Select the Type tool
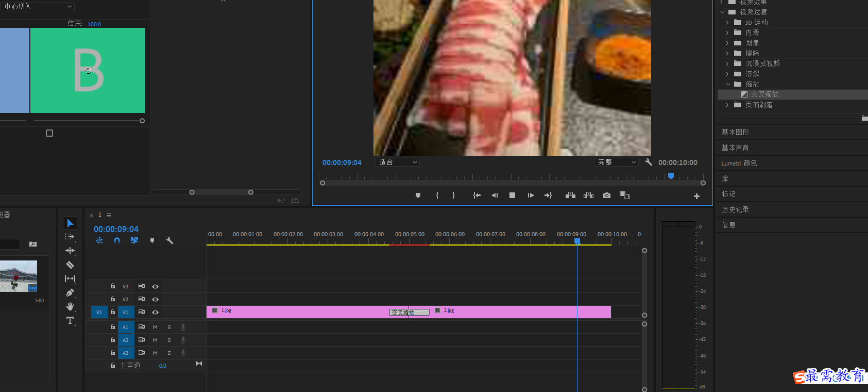 [x=70, y=320]
